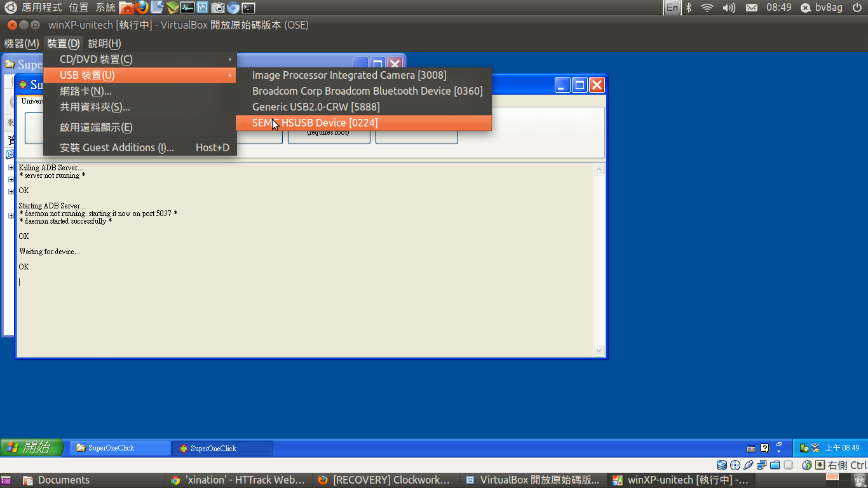868x488 pixels.
Task: Click the XP language bar help icon
Action: pyautogui.click(x=764, y=448)
